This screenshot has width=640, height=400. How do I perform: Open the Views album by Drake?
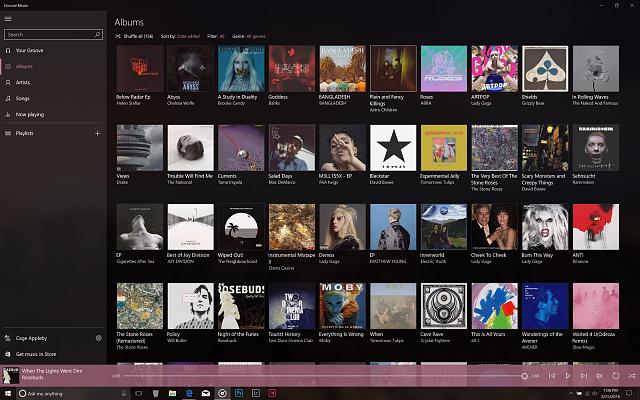pos(140,148)
